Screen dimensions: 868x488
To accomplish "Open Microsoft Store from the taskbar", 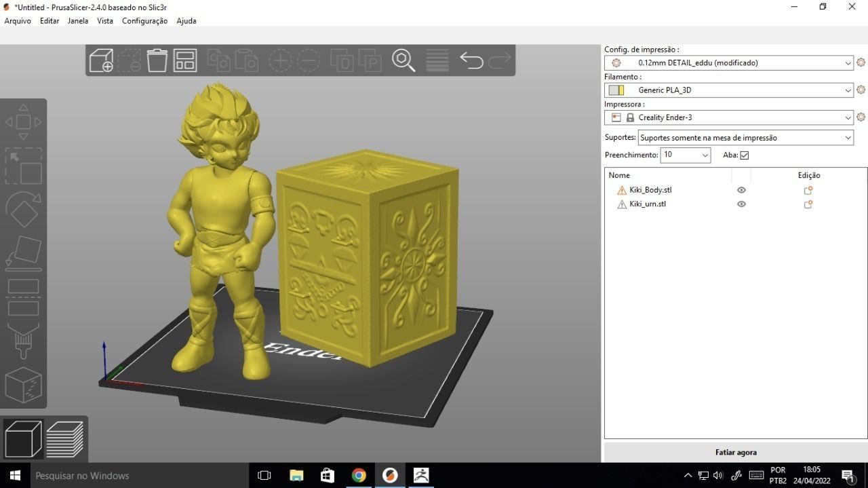I will [x=328, y=475].
